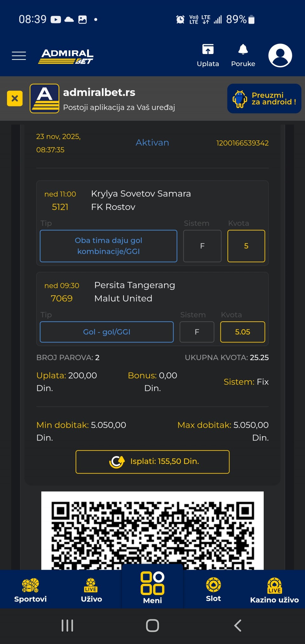Dismiss the app install banner
Screen dimensions: 305x644
(x=15, y=98)
